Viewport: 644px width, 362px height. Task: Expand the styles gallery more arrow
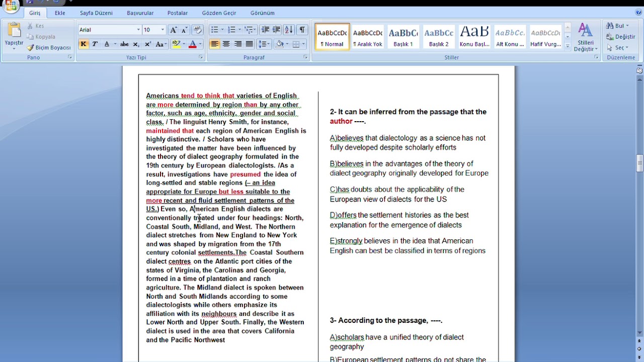tap(568, 47)
